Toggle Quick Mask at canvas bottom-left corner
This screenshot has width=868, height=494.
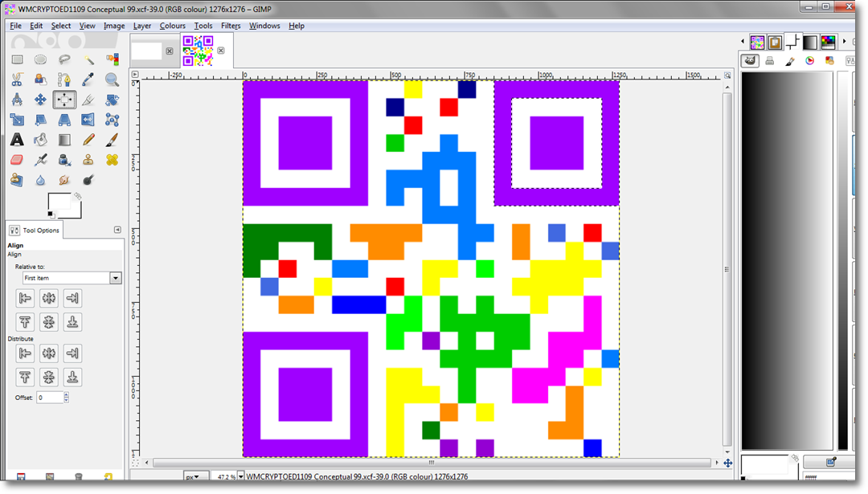pyautogui.click(x=135, y=463)
